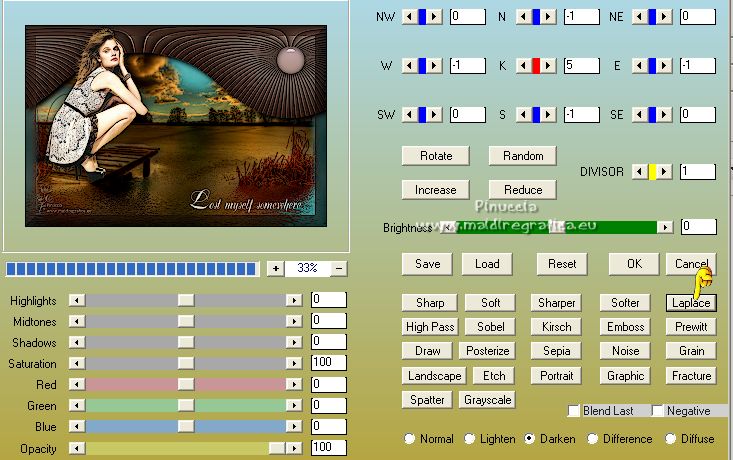Click the Saturation value field

pos(329,363)
